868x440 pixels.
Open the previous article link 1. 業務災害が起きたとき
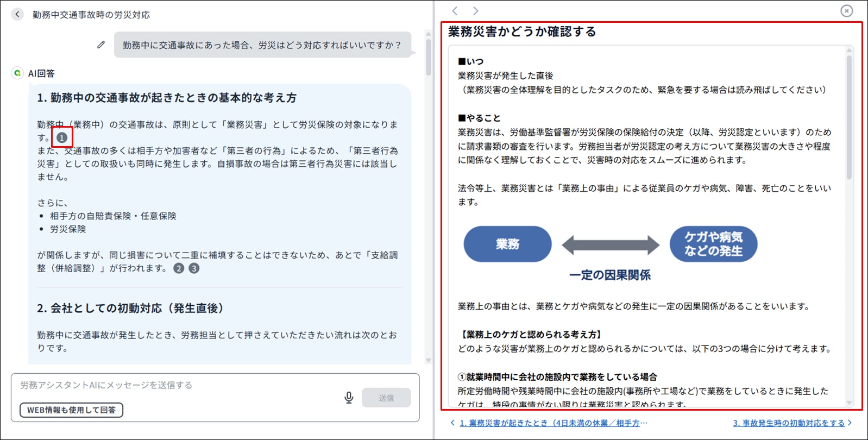tap(553, 423)
